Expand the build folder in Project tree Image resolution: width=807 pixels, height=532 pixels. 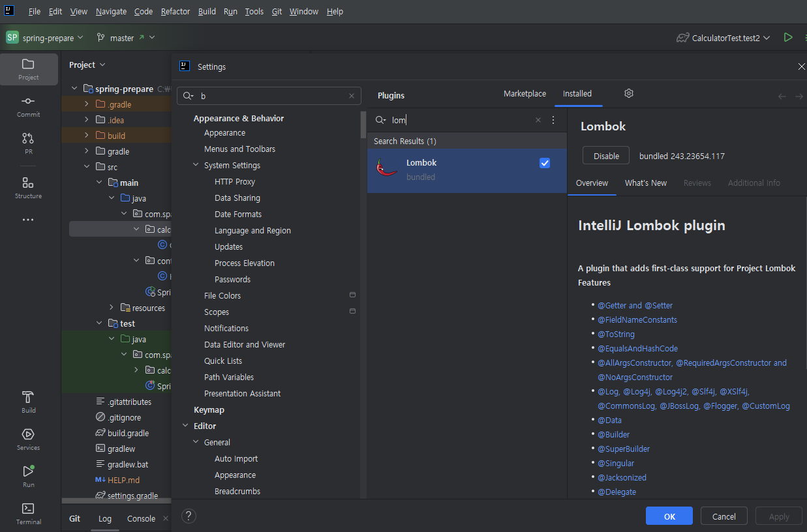pyautogui.click(x=87, y=136)
